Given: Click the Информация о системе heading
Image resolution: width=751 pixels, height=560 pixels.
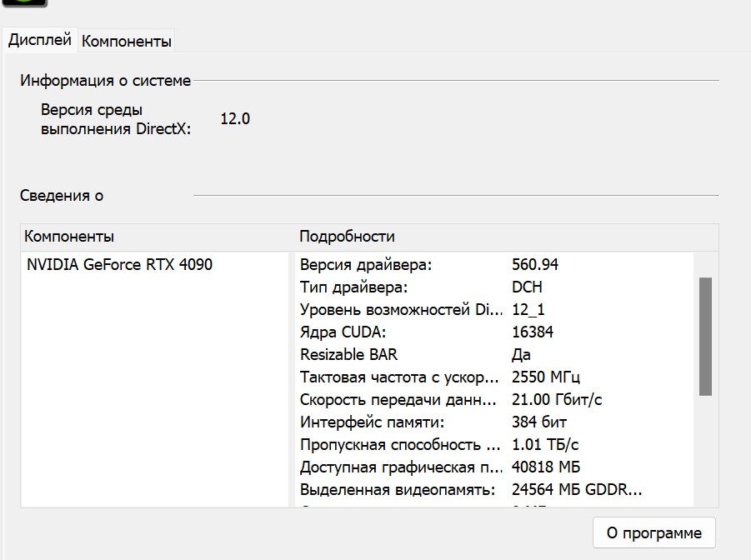Looking at the screenshot, I should coord(105,81).
